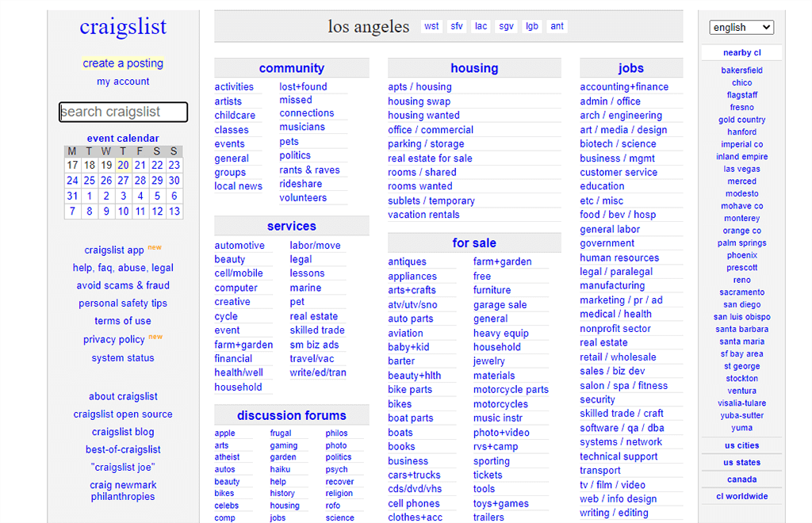Open about craigslist
Viewport: 812px width, 523px height.
tap(123, 396)
